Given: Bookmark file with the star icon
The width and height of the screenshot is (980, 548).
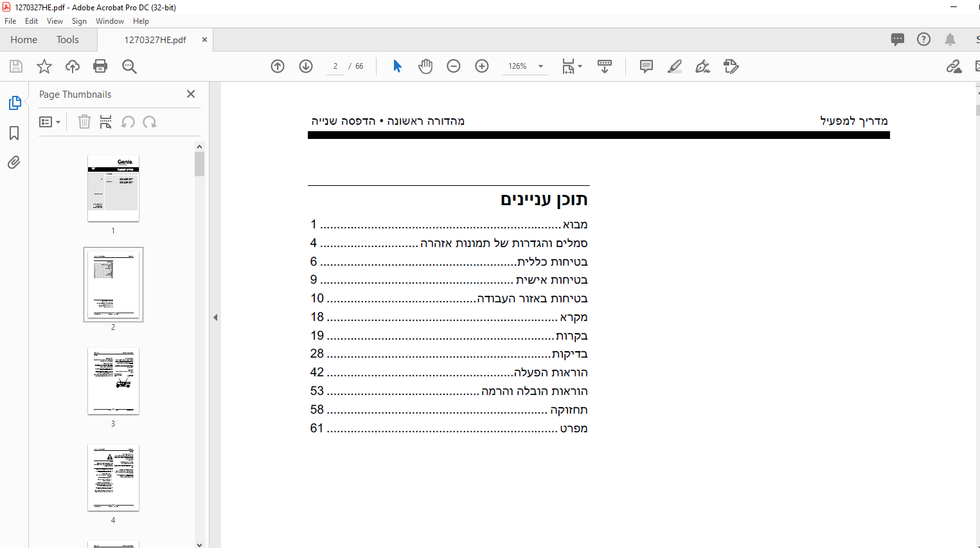Looking at the screenshot, I should pos(44,66).
